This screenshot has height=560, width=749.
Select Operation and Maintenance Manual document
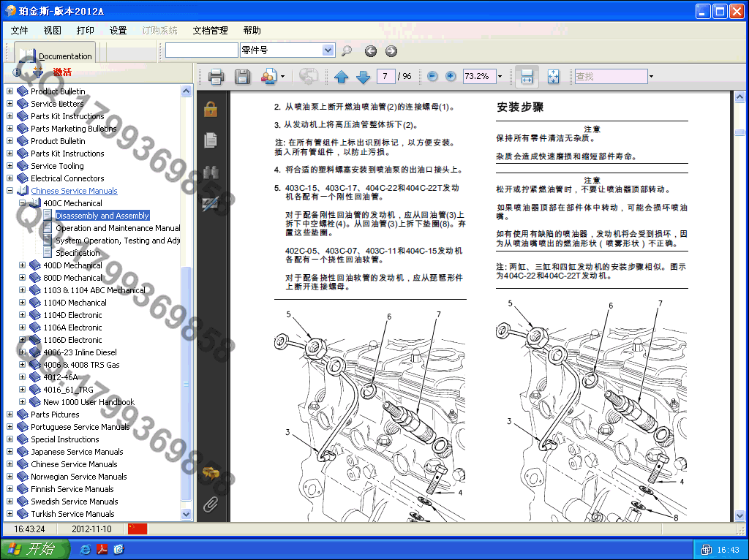pyautogui.click(x=117, y=228)
